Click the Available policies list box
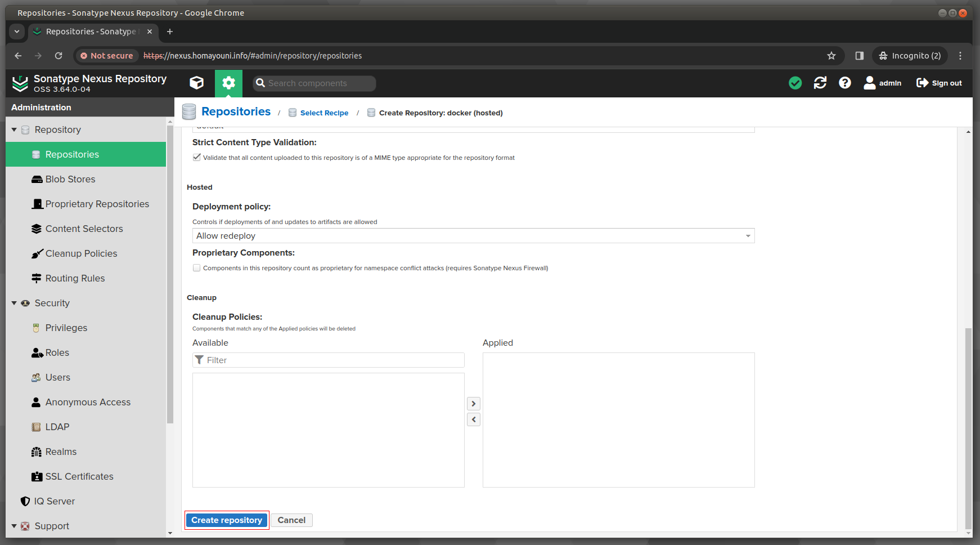This screenshot has height=545, width=980. [329, 430]
